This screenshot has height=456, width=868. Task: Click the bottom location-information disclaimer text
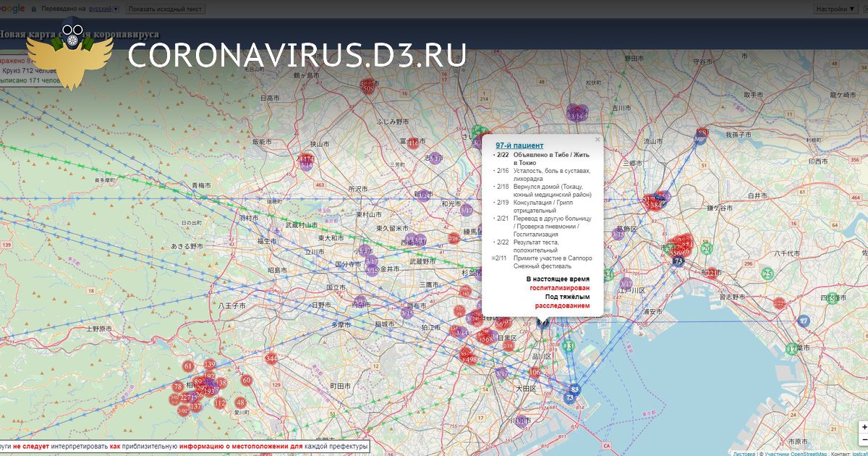(184, 447)
